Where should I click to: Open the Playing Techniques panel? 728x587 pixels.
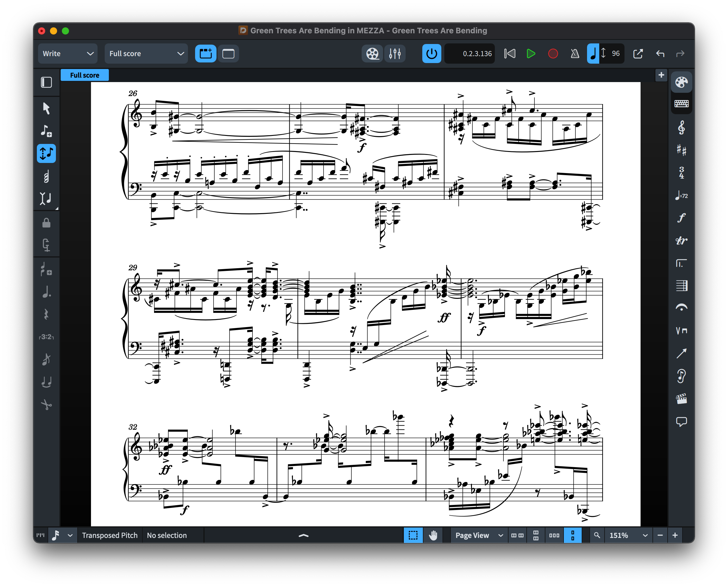[x=681, y=331]
